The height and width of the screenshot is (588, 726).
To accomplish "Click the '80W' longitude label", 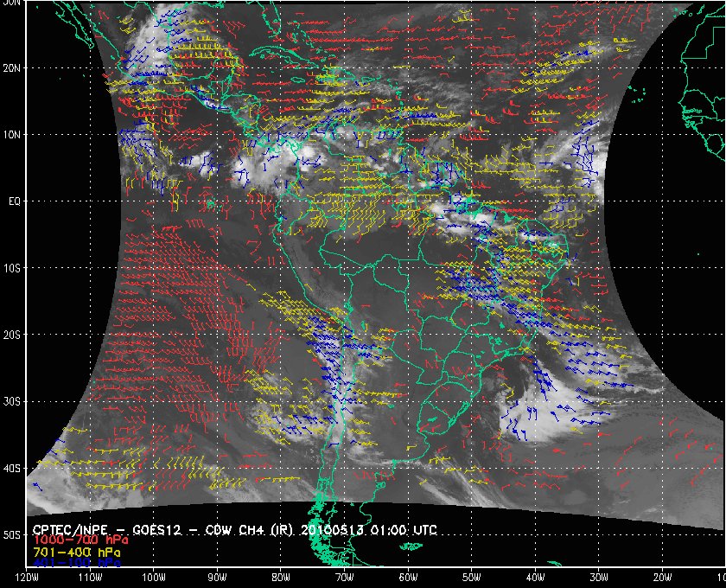I will 281,578.
